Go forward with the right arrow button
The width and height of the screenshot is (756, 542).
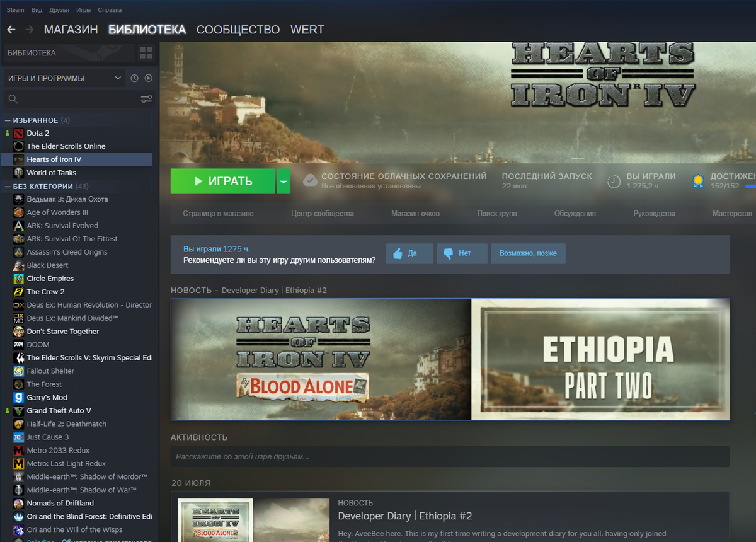point(29,30)
